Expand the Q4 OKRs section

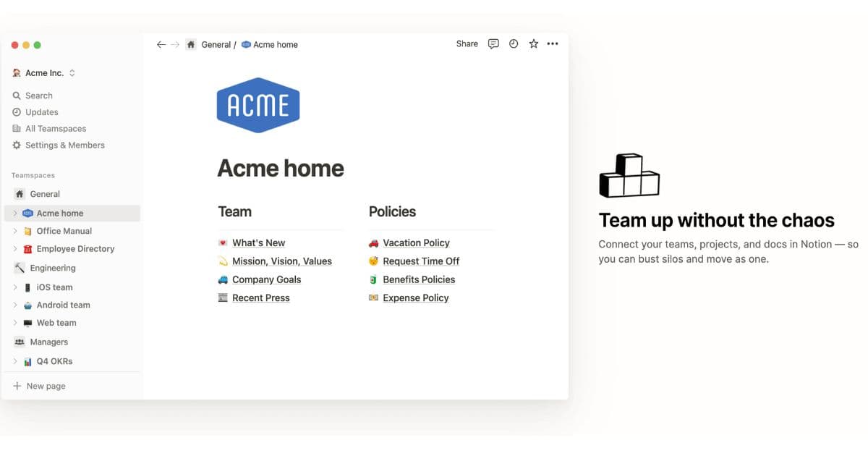click(14, 360)
